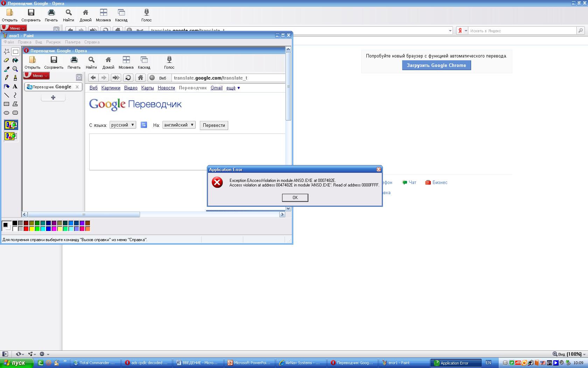Select the Airbrush spray tool

[7, 87]
